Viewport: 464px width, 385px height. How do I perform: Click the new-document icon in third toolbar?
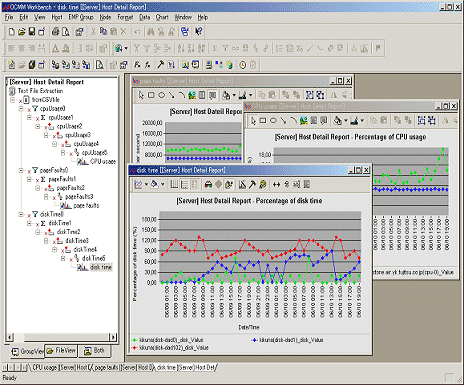pos(11,64)
